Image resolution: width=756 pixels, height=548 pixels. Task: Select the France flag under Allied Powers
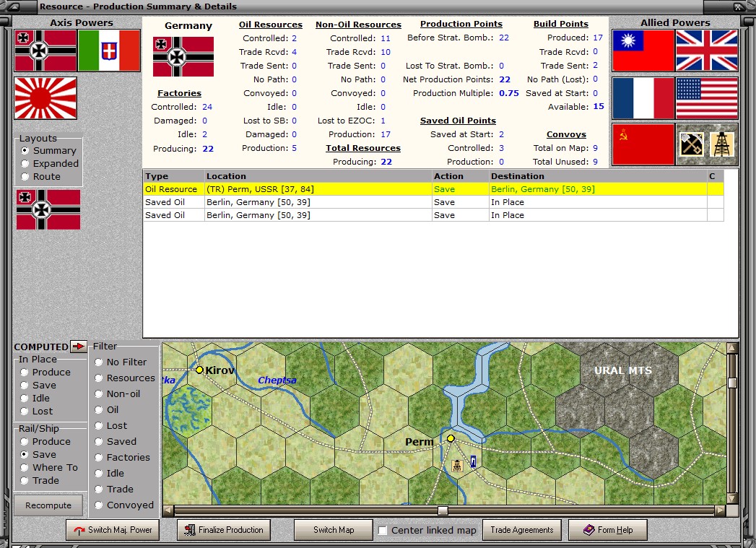(643, 98)
